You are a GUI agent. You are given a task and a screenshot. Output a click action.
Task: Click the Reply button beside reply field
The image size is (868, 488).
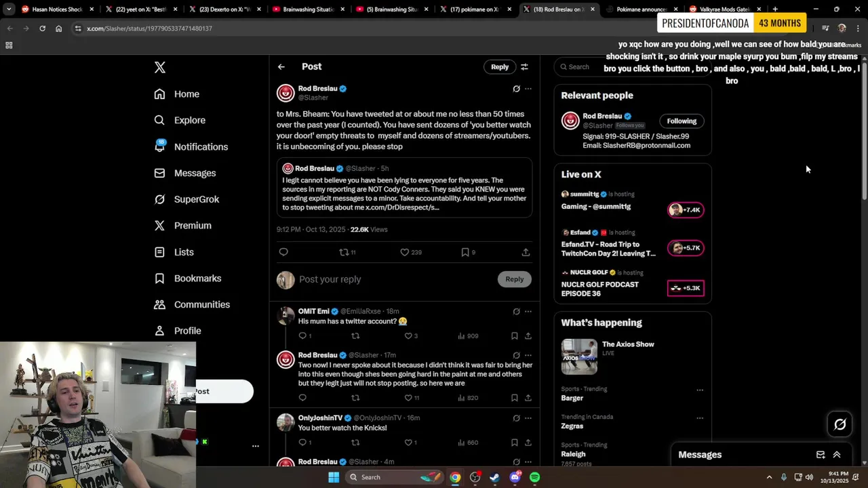coord(514,279)
